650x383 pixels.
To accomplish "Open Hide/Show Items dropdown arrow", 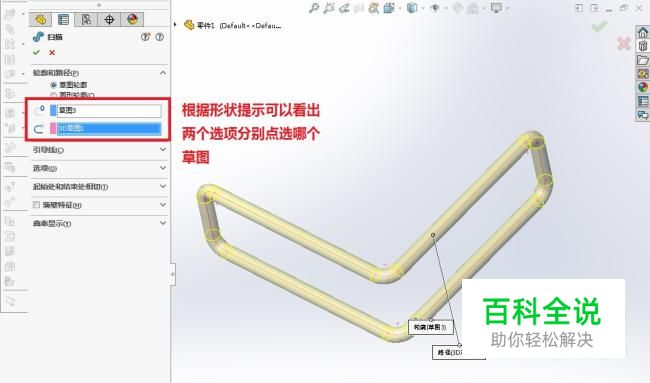I will [446, 8].
